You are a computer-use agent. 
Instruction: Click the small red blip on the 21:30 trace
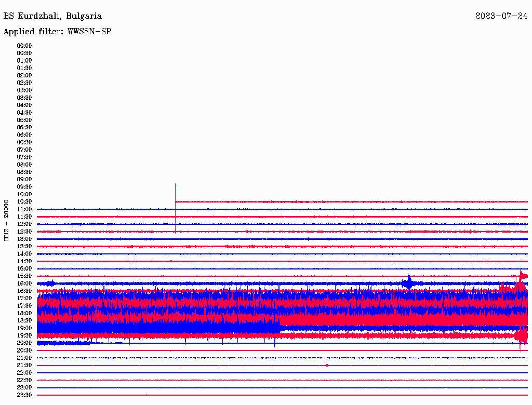(327, 366)
